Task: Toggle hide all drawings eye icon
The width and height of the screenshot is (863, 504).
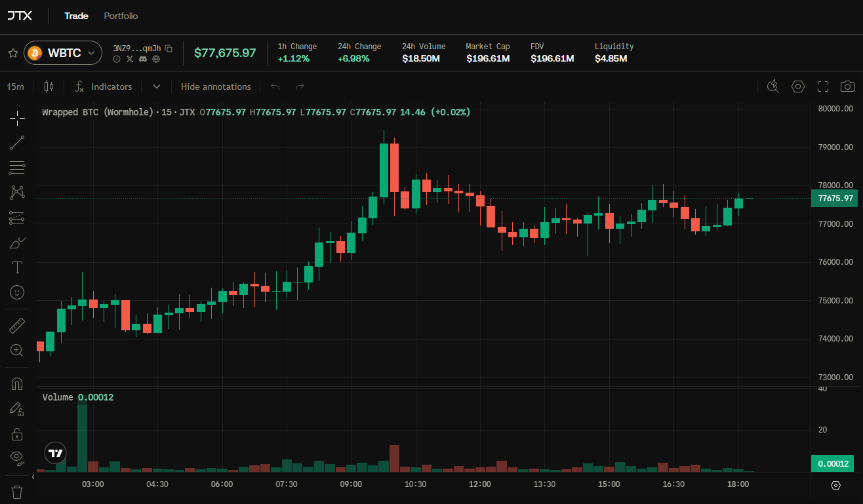Action: 17,458
